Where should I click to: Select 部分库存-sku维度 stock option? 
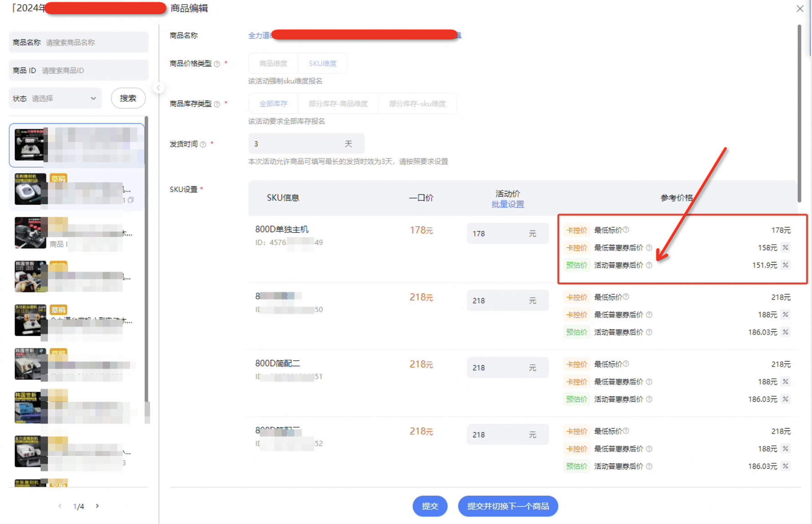coord(417,104)
